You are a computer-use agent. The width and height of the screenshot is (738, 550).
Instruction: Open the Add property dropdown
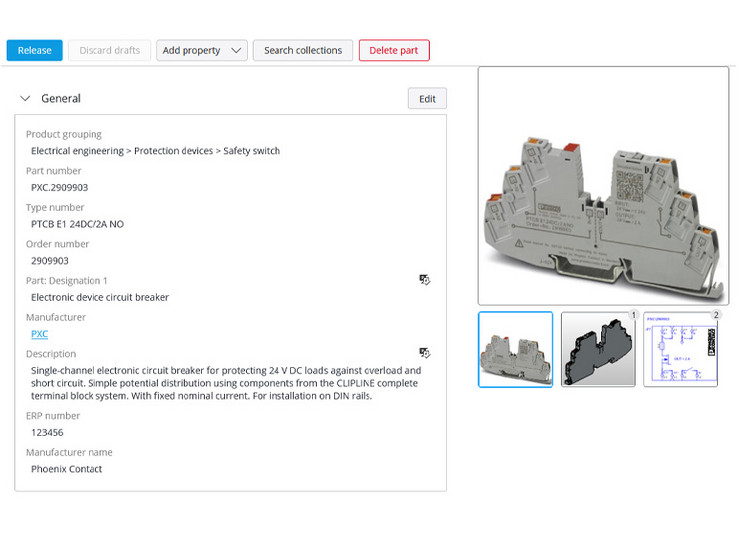pyautogui.click(x=202, y=50)
